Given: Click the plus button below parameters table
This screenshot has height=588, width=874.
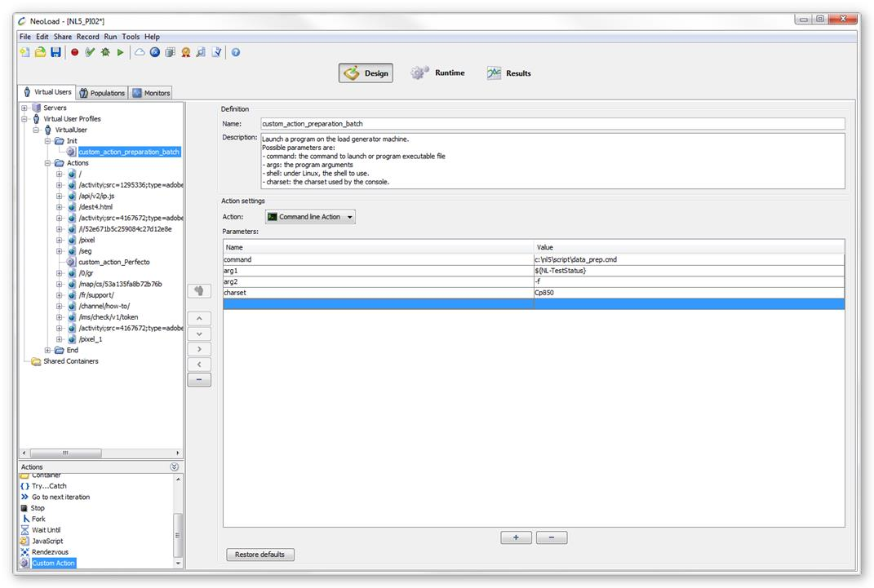Looking at the screenshot, I should (516, 537).
